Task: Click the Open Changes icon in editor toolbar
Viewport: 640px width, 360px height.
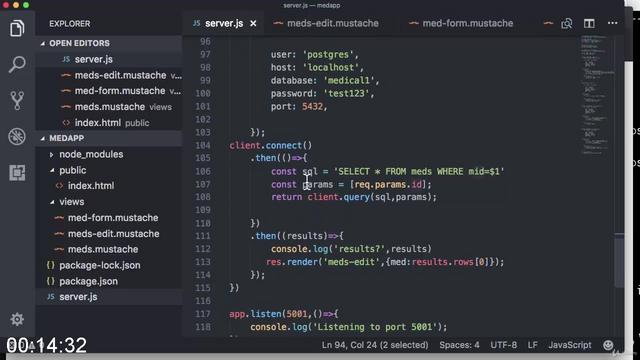Action: coord(567,24)
